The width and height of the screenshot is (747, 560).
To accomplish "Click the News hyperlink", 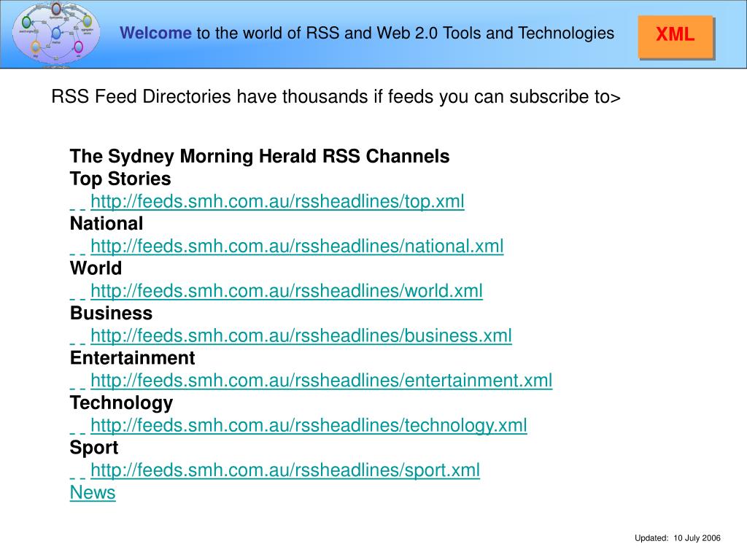I will tap(93, 492).
